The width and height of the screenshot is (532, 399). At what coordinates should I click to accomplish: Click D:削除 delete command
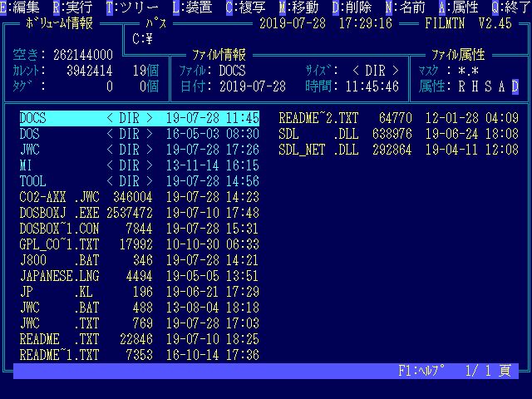pos(352,7)
